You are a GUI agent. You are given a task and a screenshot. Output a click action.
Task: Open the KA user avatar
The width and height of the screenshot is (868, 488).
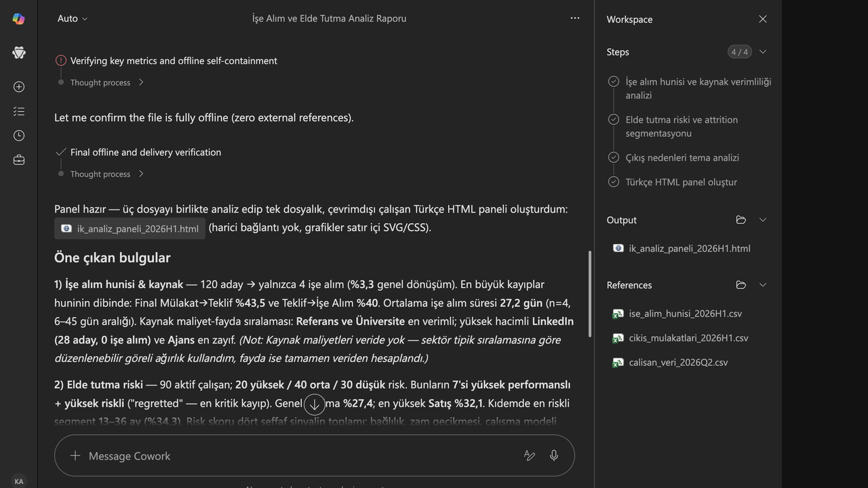click(19, 481)
